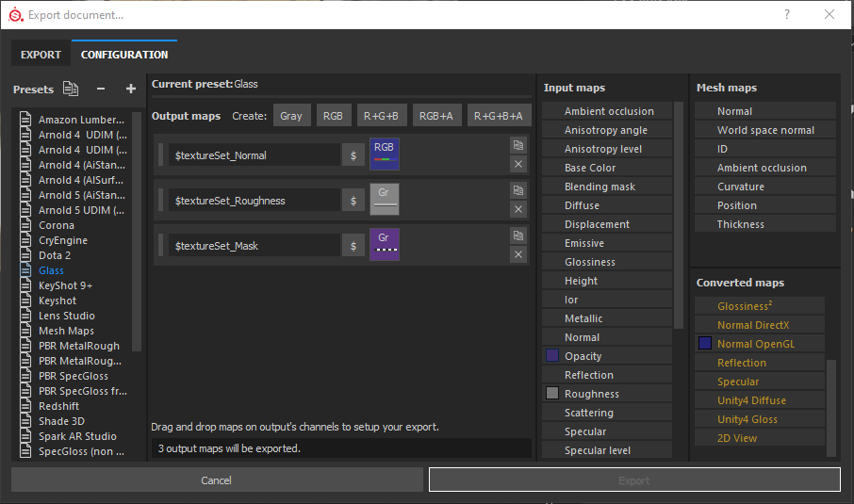Click the copy icon for Normal output map
Image resolution: width=854 pixels, height=504 pixels.
click(518, 145)
